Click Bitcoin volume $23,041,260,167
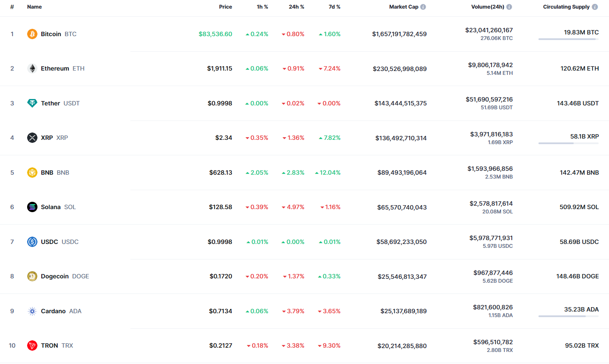Viewport: 609px width, 364px height. click(489, 30)
